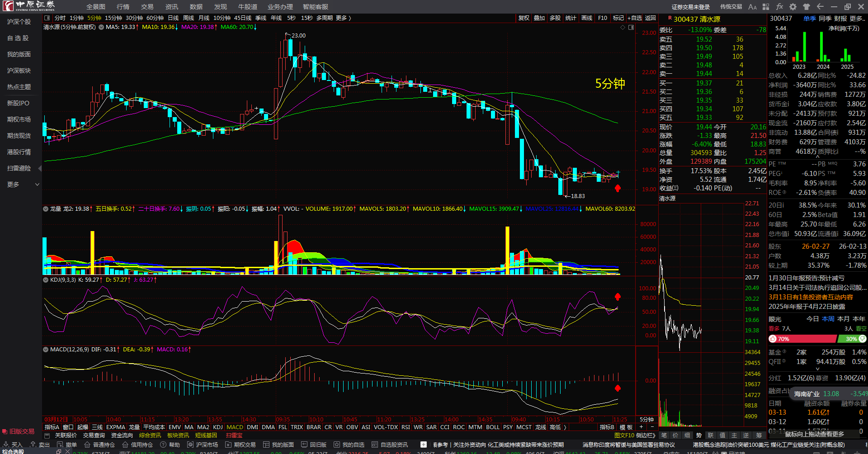Open the 帮助 help icon

click(x=163, y=445)
